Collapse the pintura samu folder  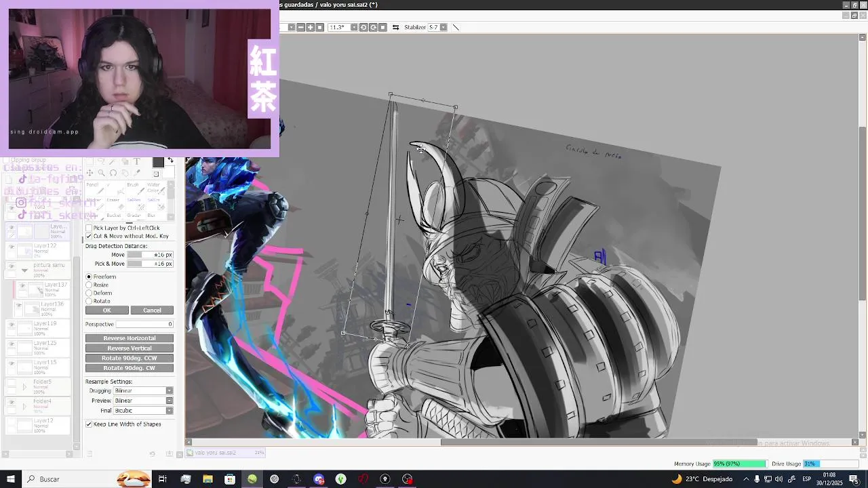point(24,270)
